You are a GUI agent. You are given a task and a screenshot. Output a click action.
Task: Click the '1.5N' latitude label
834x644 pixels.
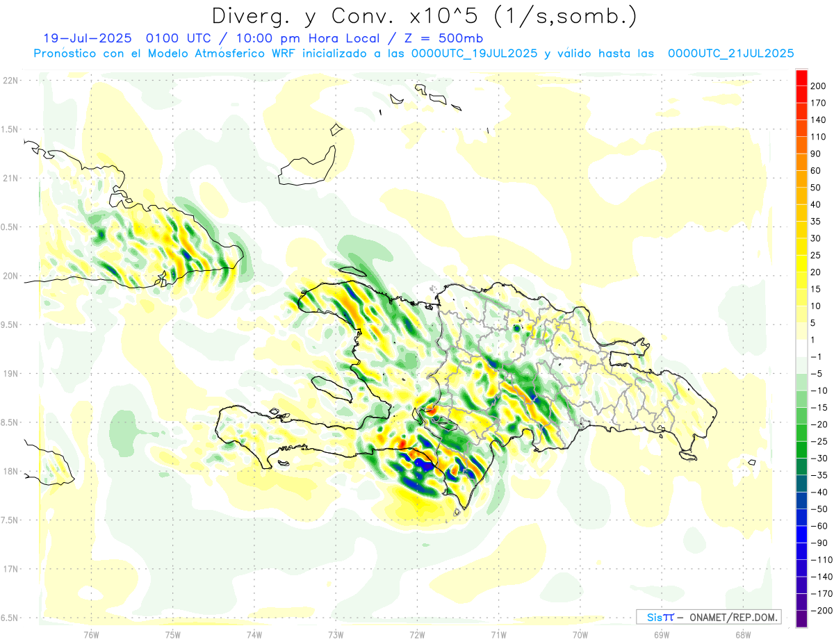10,129
